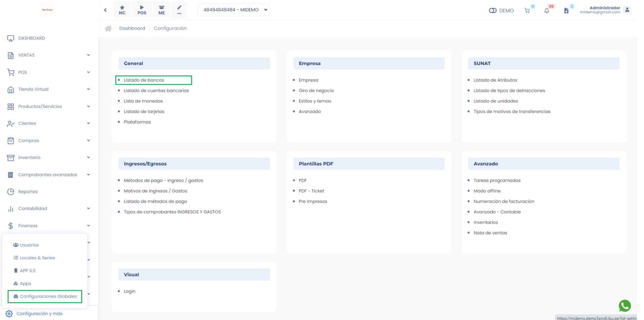Open the document download icon

566,10
